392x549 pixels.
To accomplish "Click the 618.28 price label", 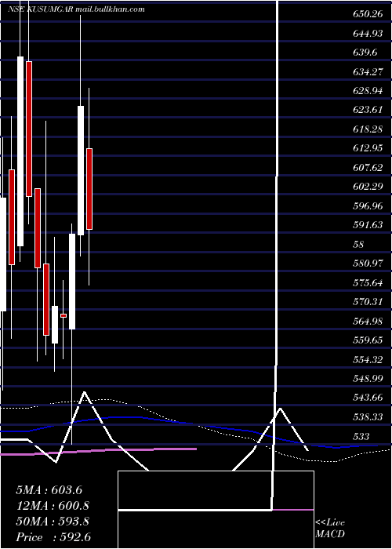I will tap(368, 130).
